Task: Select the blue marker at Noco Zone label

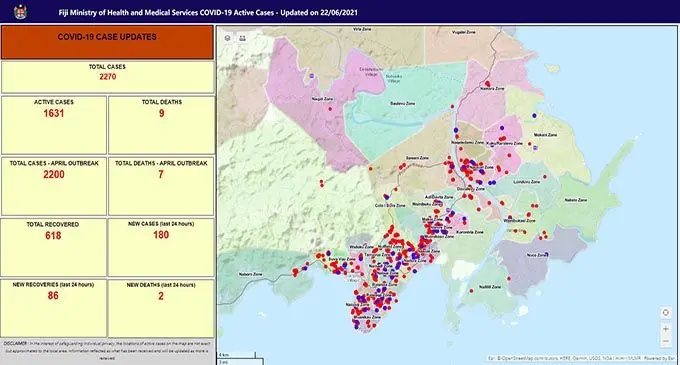Action: [x=546, y=254]
